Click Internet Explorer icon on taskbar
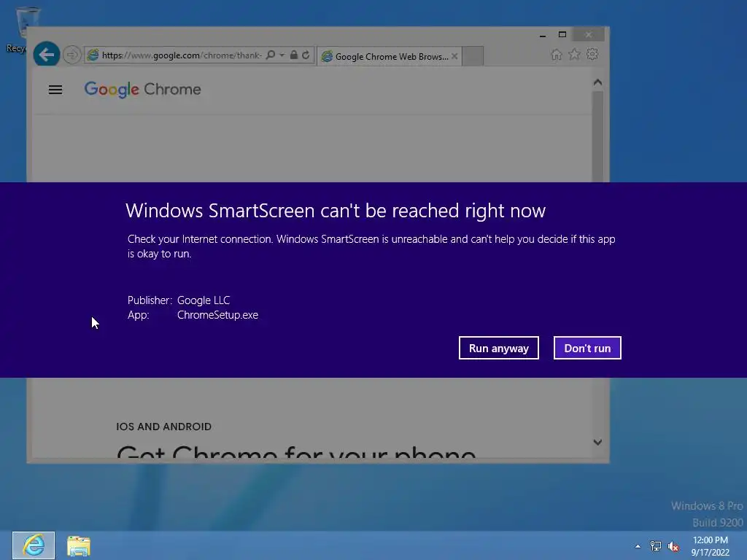 [34, 545]
